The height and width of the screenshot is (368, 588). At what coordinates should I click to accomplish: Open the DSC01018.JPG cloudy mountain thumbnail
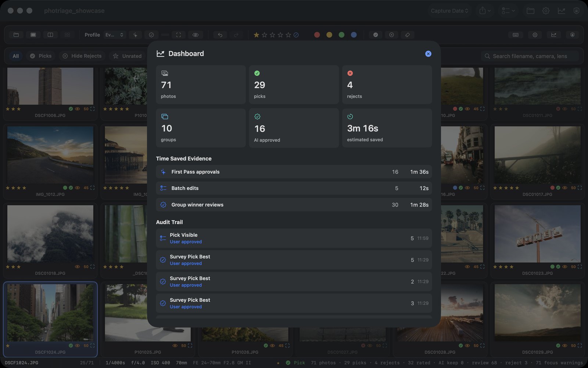[x=50, y=234]
